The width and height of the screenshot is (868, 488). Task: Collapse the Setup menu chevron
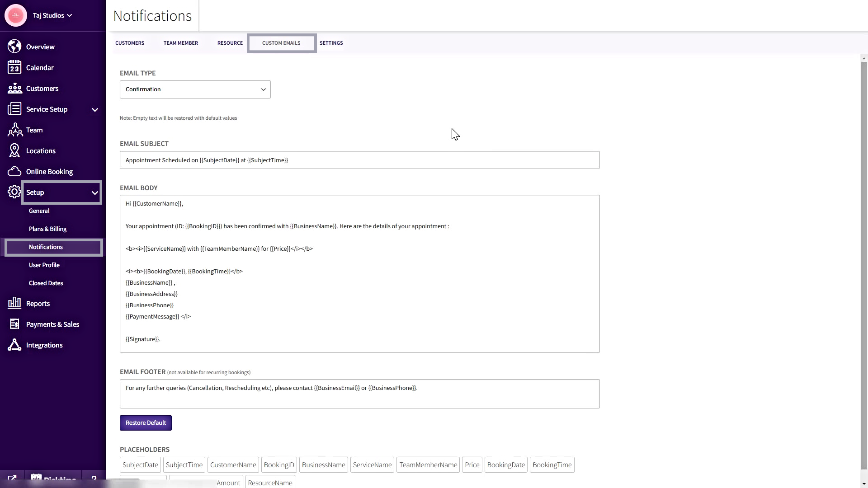coord(95,193)
